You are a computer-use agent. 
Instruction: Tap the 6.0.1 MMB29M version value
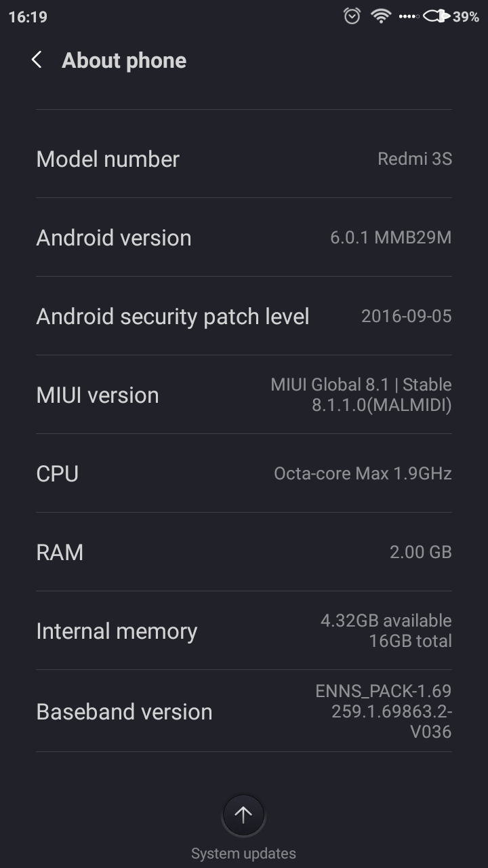click(390, 238)
